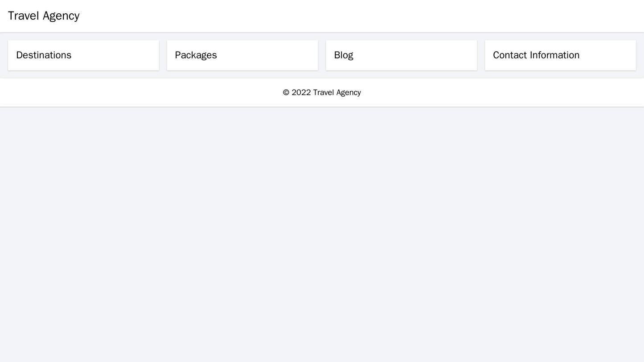This screenshot has height=362, width=644.
Task: Click the word "Agency" in the header title
Action: pos(61,16)
